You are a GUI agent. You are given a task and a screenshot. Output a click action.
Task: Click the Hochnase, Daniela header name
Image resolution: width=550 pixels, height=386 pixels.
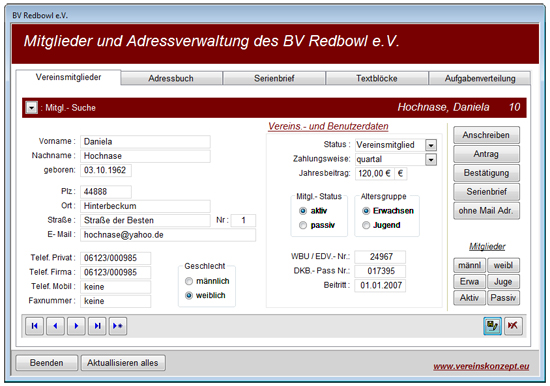tap(443, 107)
